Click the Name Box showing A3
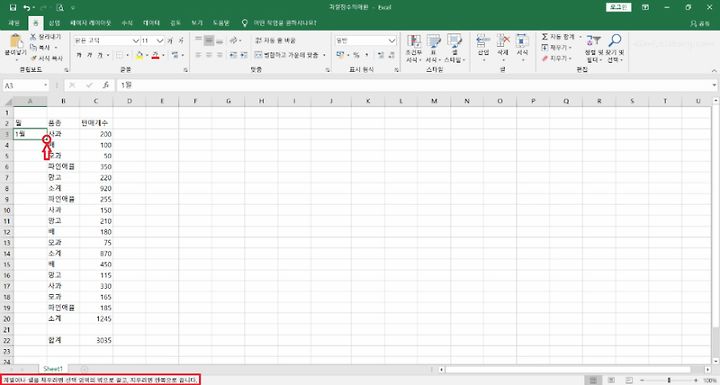720x385 pixels. point(23,85)
